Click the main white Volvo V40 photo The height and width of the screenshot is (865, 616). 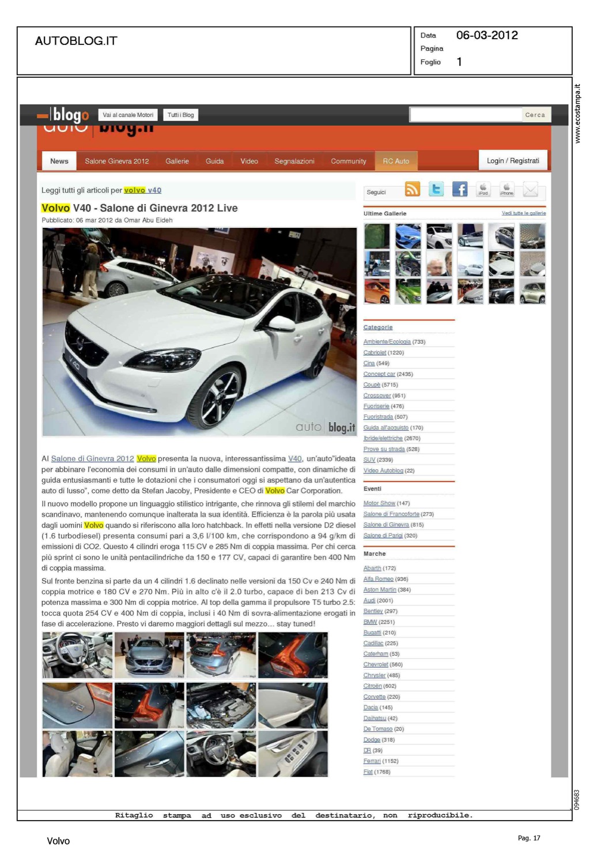coord(199,332)
